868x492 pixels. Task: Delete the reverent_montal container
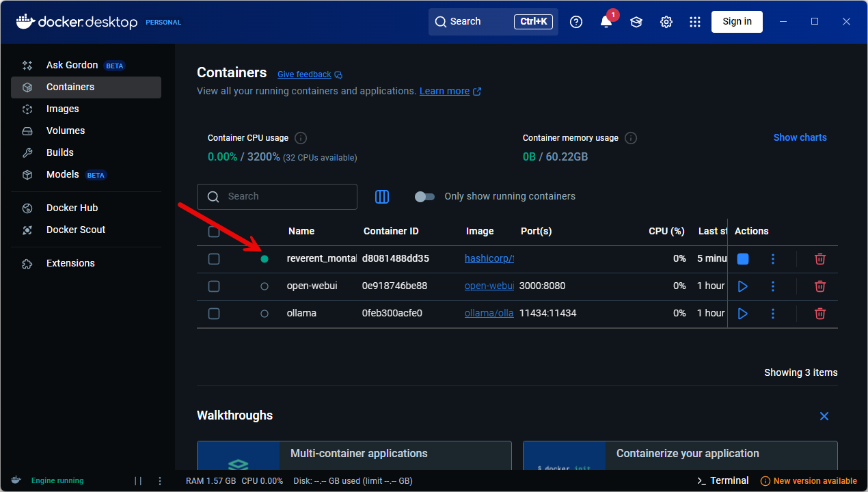click(820, 259)
